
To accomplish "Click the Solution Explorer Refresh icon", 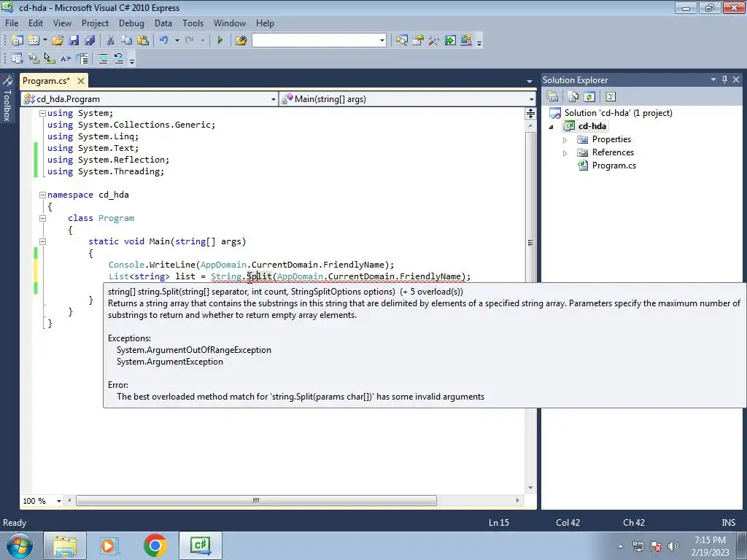I will pyautogui.click(x=589, y=97).
